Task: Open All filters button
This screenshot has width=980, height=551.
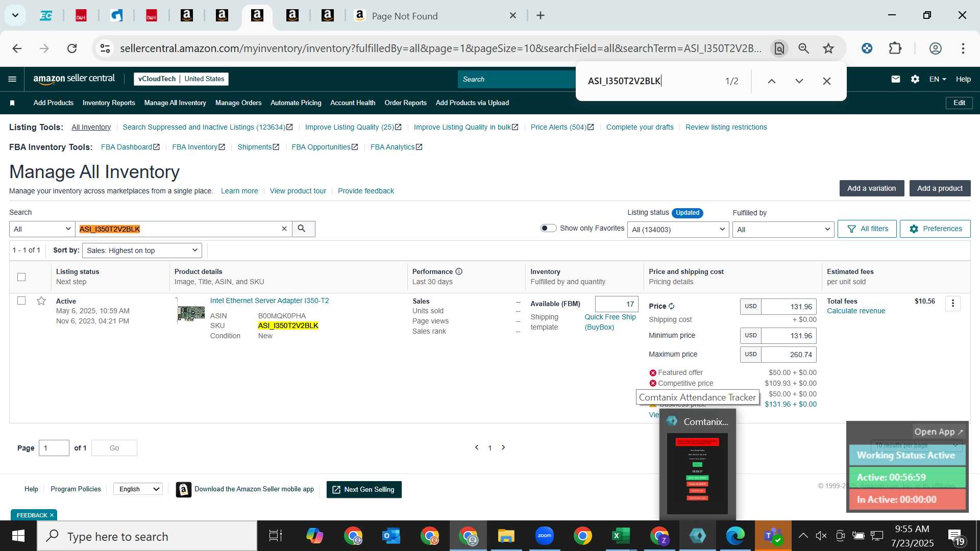Action: coord(867,229)
